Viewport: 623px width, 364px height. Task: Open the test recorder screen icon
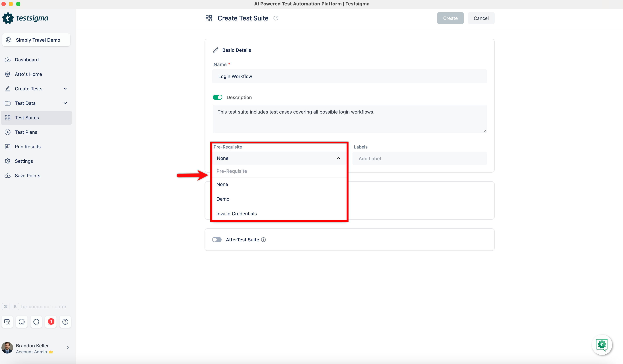tap(7, 322)
